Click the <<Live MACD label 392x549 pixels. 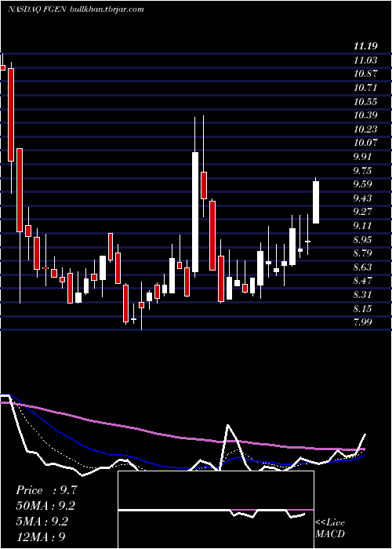pyautogui.click(x=330, y=528)
